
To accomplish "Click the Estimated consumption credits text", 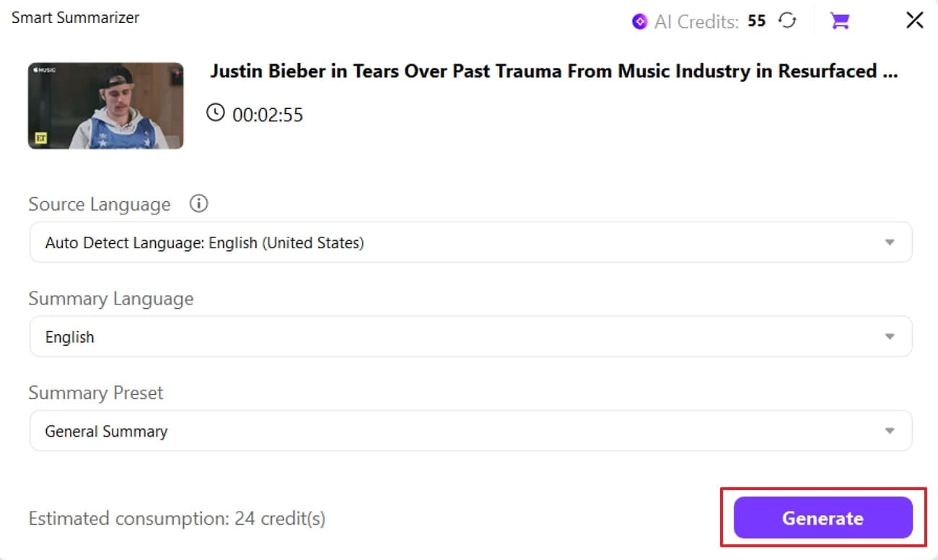I will click(x=177, y=518).
